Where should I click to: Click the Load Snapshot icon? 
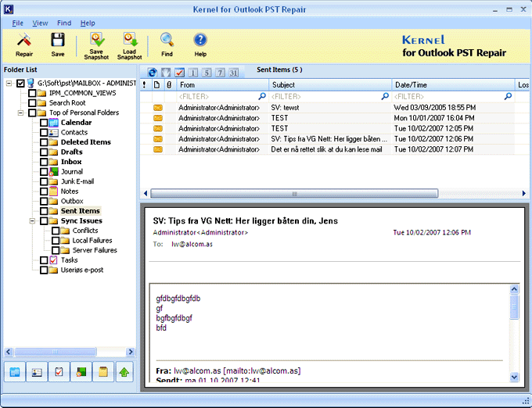[130, 39]
